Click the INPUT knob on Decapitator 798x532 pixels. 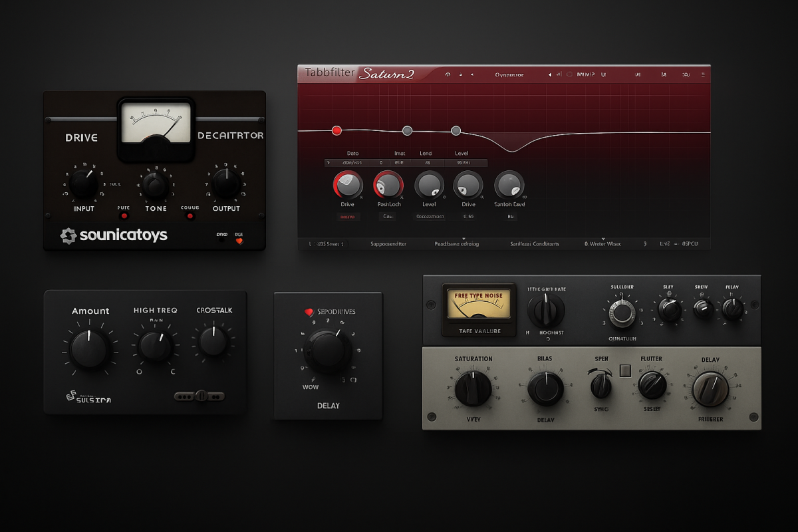pyautogui.click(x=84, y=184)
